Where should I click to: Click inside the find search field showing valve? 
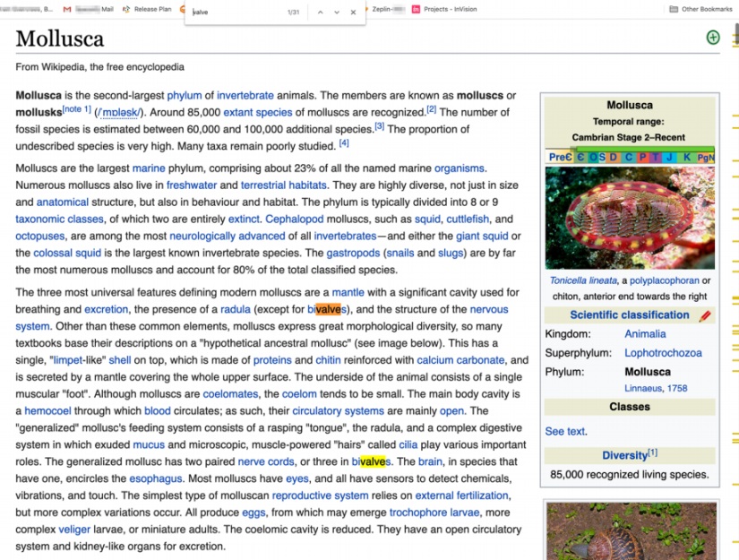click(x=233, y=12)
